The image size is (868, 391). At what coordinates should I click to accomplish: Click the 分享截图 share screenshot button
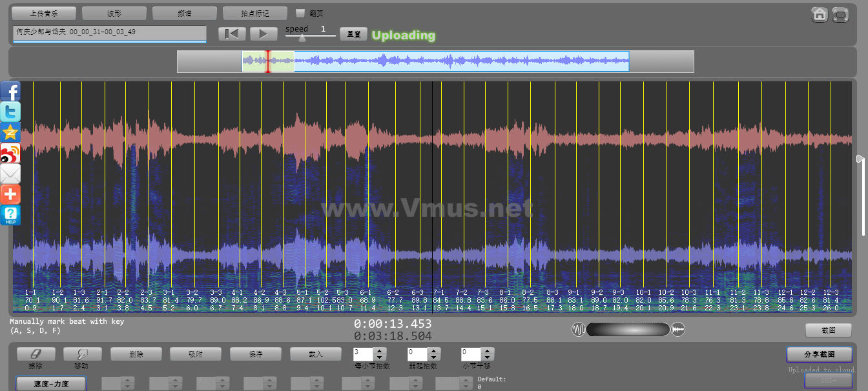(819, 354)
